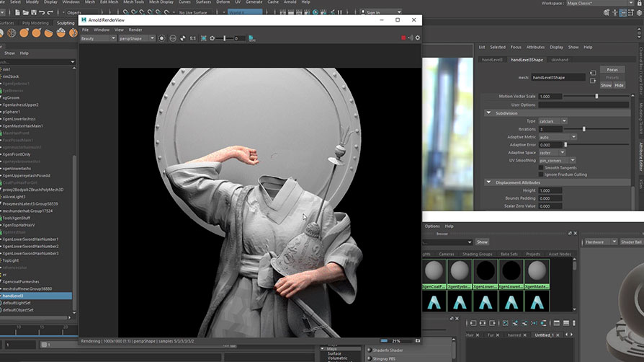Open the Beauty AOV dropdown
Screen dimensions: 644x362
[98, 38]
